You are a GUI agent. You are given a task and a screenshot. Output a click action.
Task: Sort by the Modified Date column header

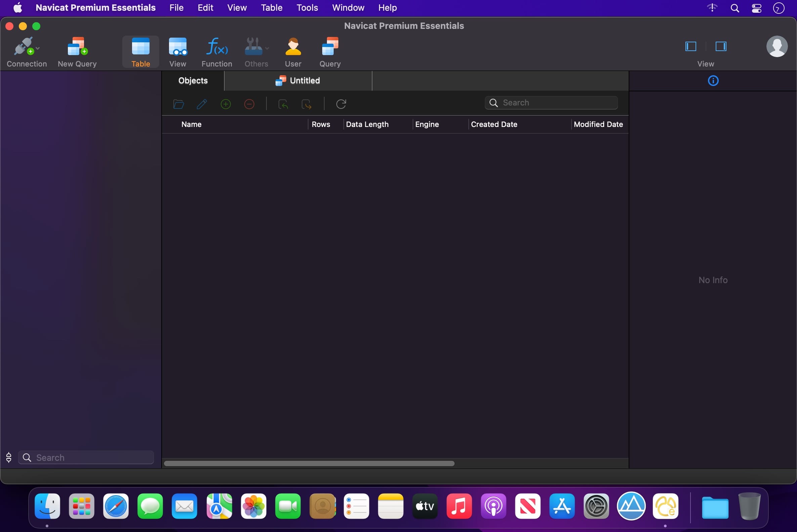(598, 125)
